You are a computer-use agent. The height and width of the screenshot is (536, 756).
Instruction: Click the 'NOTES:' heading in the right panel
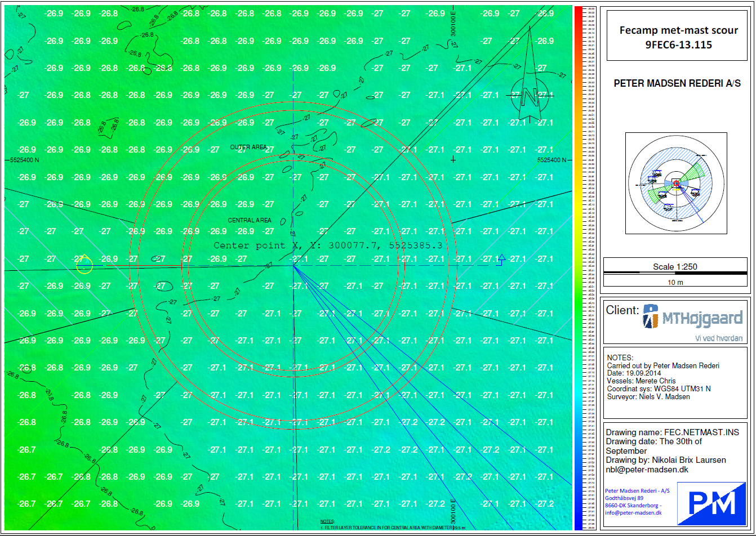click(620, 358)
